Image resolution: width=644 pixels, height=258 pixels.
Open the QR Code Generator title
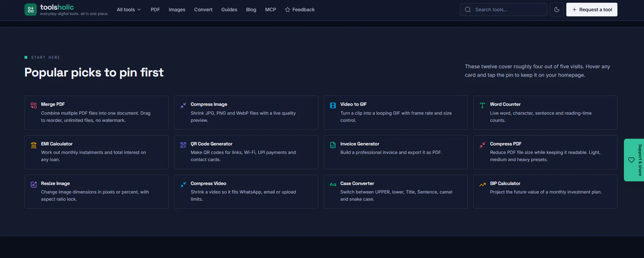click(x=212, y=144)
